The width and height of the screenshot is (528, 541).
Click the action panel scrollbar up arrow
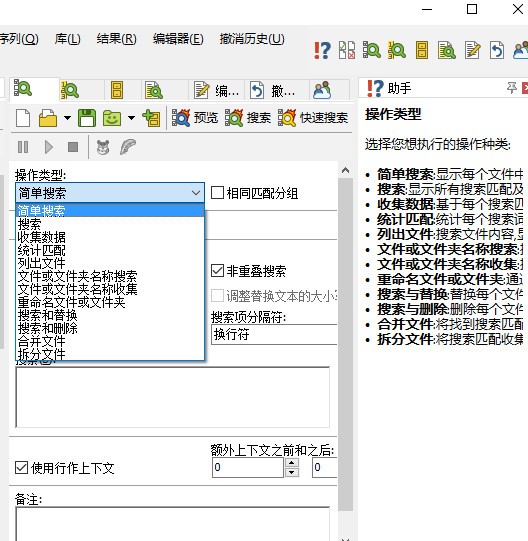click(345, 170)
